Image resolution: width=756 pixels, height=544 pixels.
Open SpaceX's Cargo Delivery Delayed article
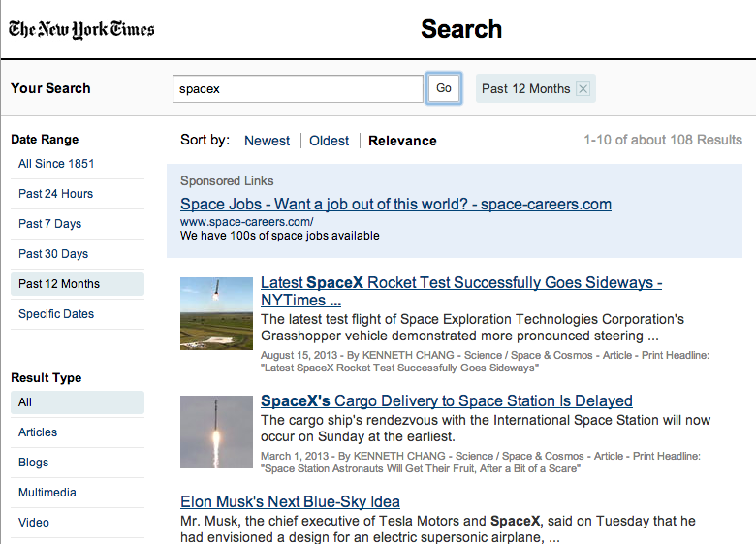pyautogui.click(x=447, y=401)
